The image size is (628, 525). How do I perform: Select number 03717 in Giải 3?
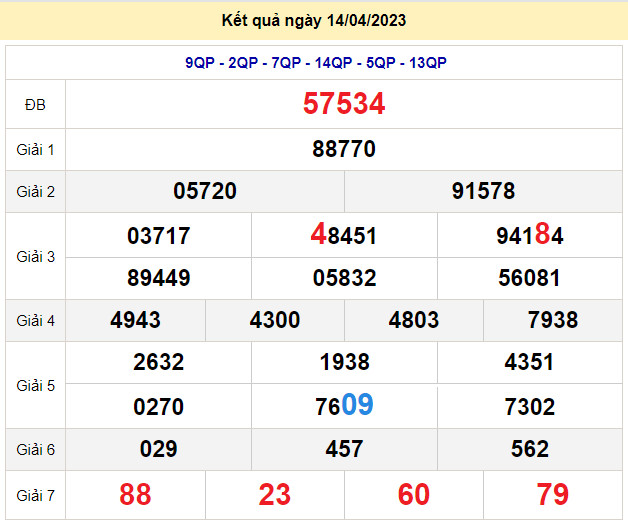tap(159, 235)
